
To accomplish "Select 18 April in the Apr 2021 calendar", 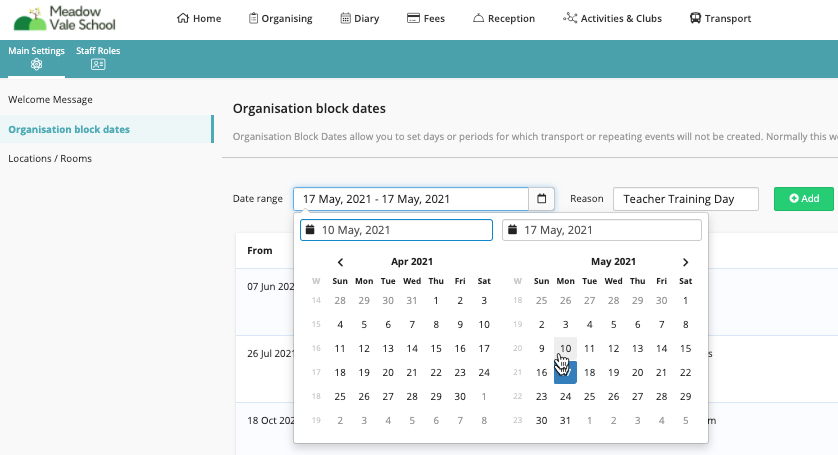I will point(340,373).
